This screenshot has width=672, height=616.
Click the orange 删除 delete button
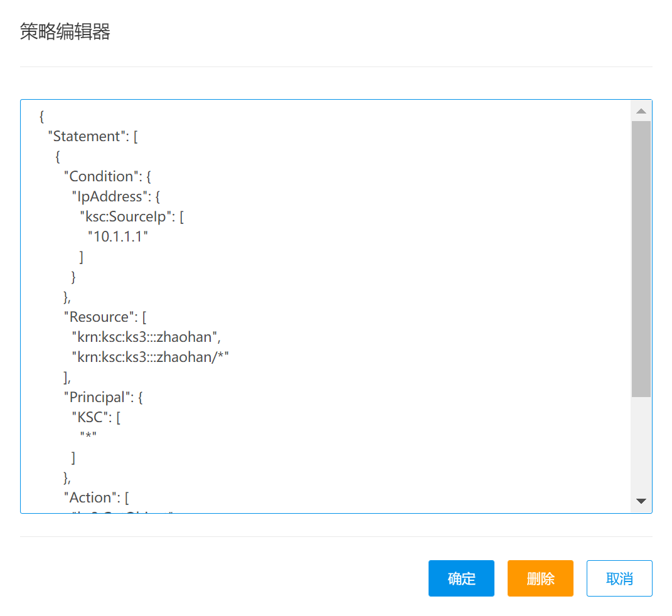pos(540,578)
